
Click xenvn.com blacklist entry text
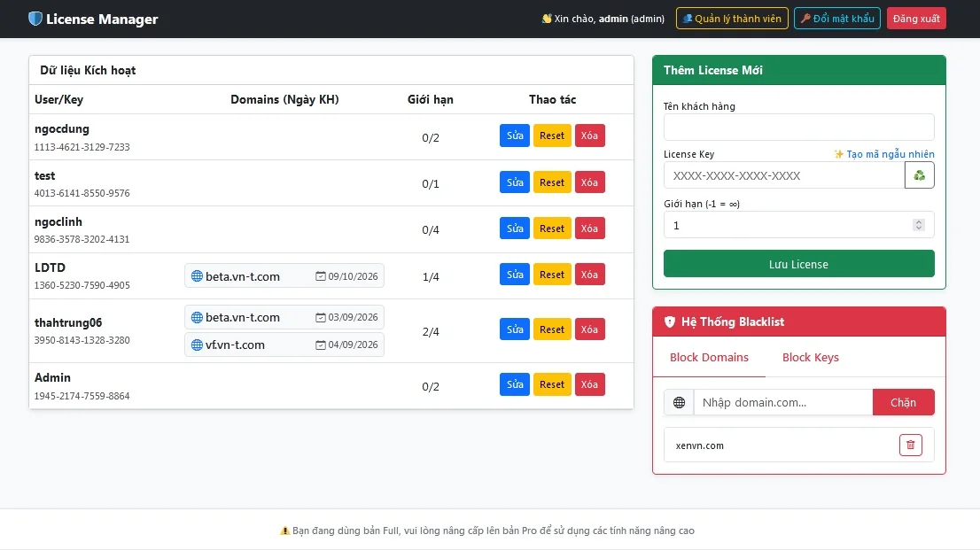pos(699,445)
